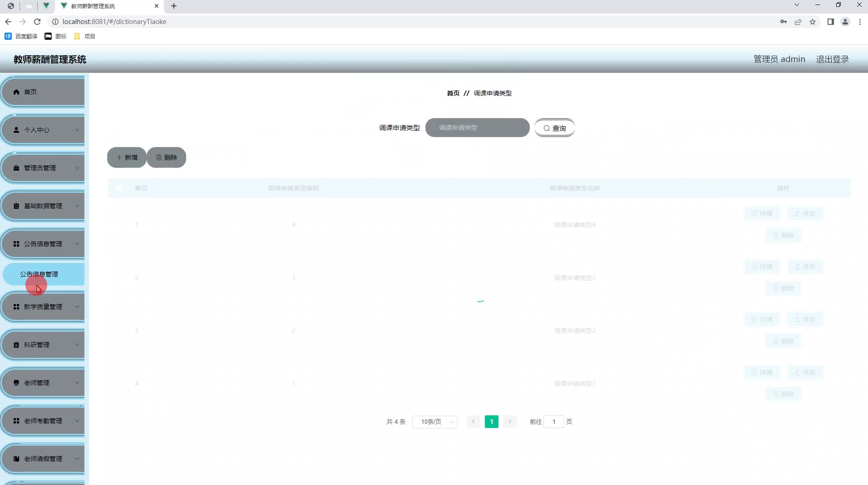This screenshot has width=868, height=485.
Task: Click the 管理员管理 briefcase icon
Action: [16, 168]
